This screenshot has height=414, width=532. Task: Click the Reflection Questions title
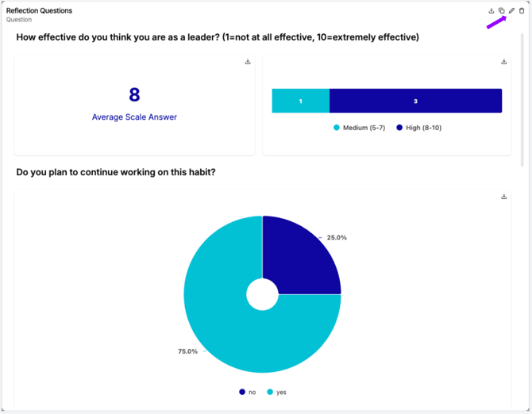(39, 10)
